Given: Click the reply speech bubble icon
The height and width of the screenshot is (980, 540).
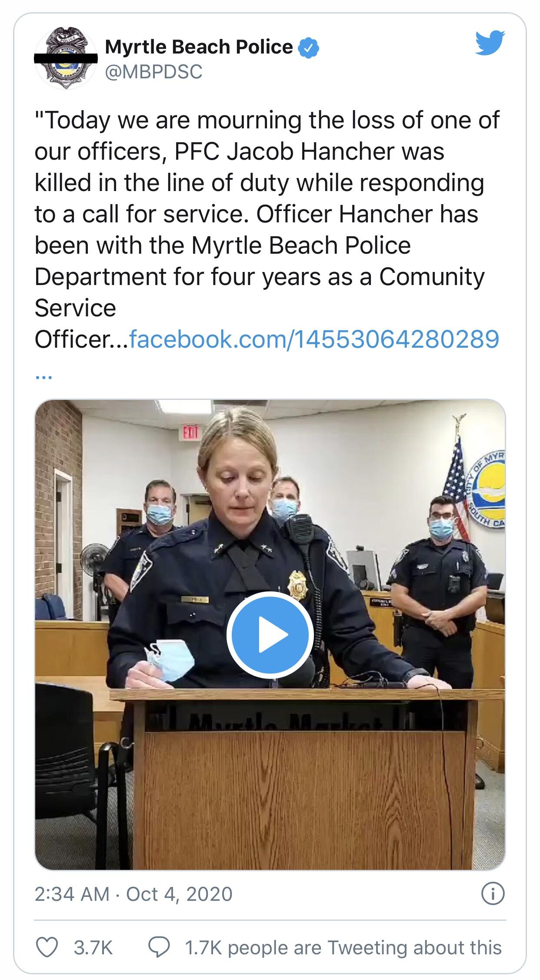Looking at the screenshot, I should [159, 947].
